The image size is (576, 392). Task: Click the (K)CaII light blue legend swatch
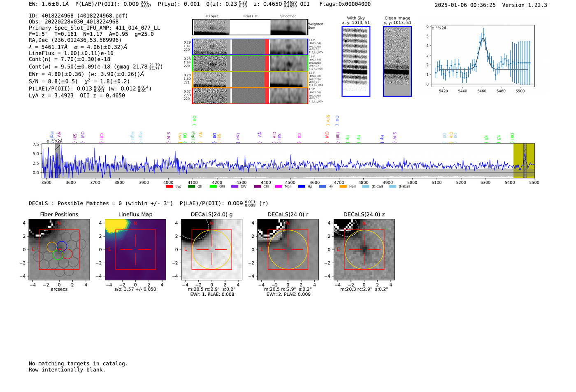point(365,187)
